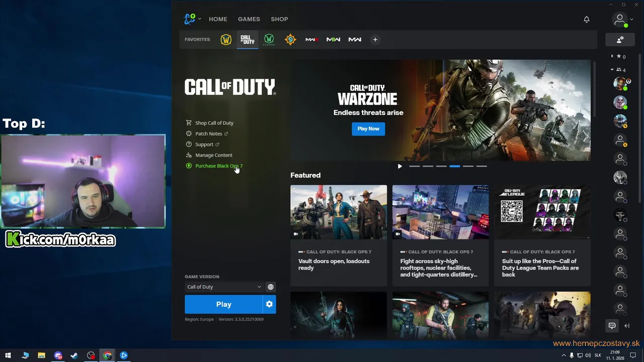Open the Support link
Image resolution: width=644 pixels, height=362 pixels.
204,144
